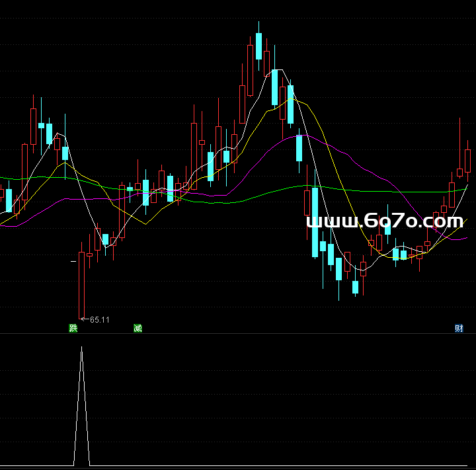Image resolution: width=476 pixels, height=470 pixels.
Task: Select the small white dash left of low candle
Action: 73,262
